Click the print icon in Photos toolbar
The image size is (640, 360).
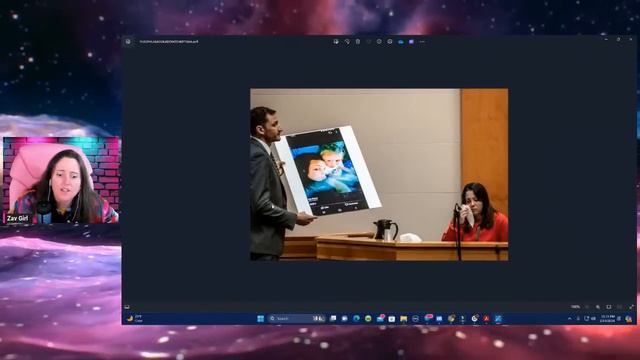tap(390, 42)
